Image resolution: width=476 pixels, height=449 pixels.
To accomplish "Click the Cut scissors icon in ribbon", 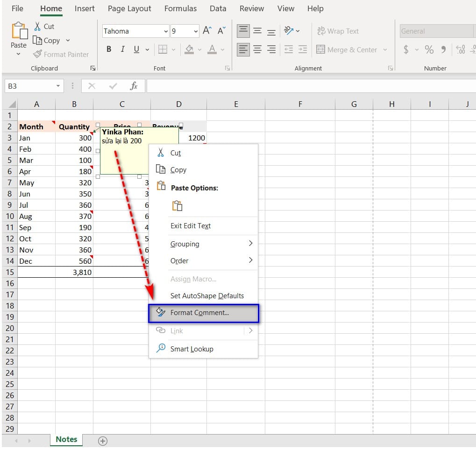I will 37,27.
